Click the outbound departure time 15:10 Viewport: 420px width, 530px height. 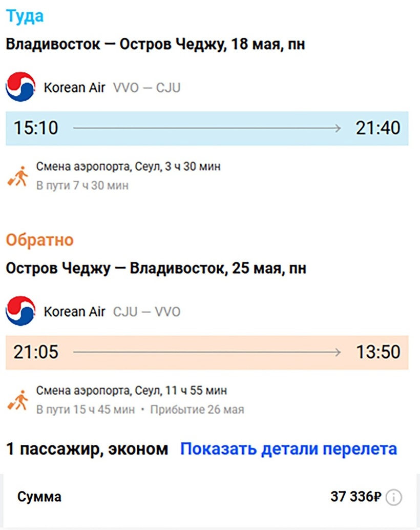(35, 128)
